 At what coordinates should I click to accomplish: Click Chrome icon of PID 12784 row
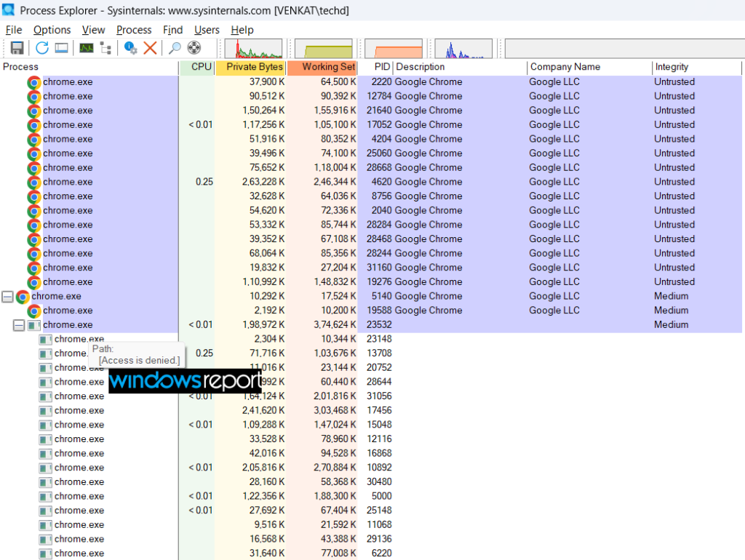(x=33, y=97)
